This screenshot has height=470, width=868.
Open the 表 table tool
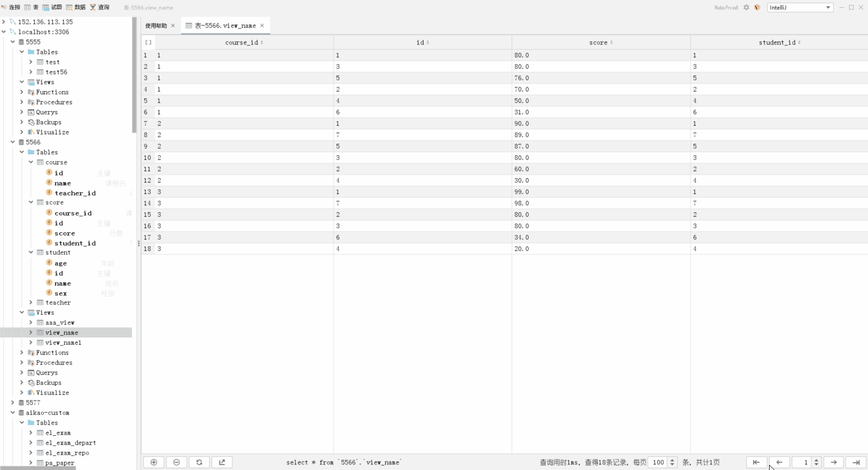31,7
